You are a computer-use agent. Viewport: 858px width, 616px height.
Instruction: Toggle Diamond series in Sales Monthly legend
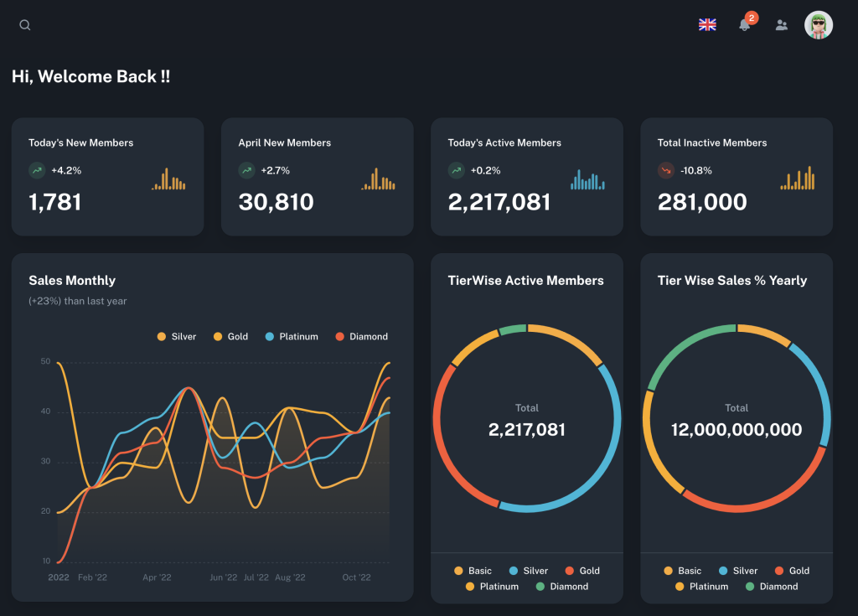(x=361, y=336)
